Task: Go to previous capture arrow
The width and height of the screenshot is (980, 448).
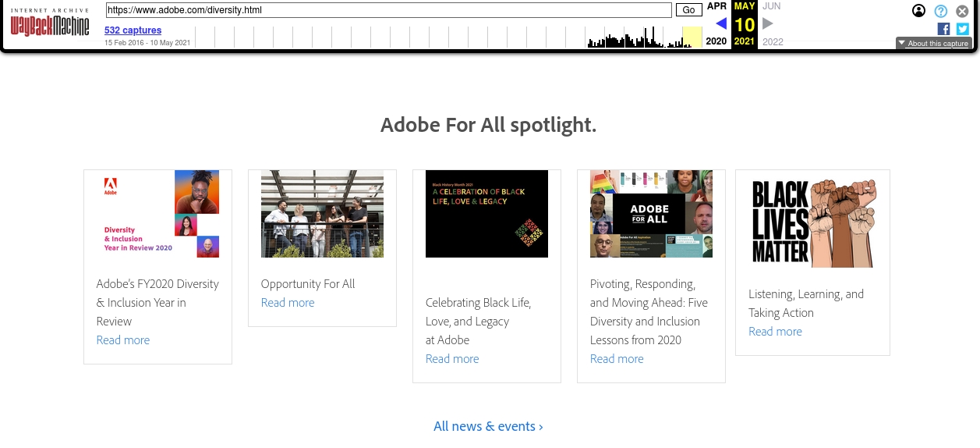Action: (721, 23)
